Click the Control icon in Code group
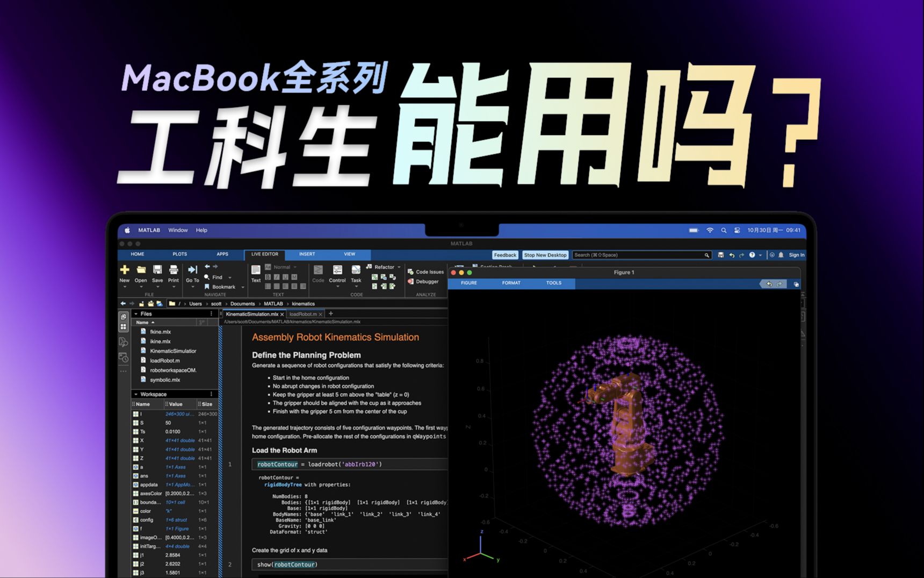Screen dimensions: 924x578 337,270
